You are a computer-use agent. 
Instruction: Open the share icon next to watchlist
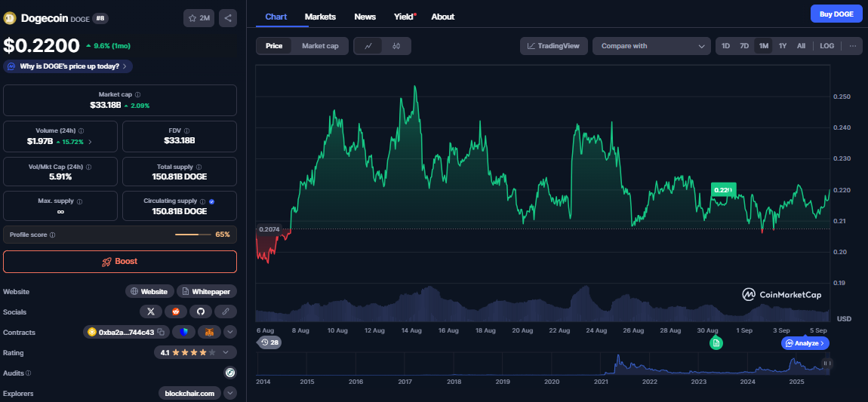(x=228, y=18)
